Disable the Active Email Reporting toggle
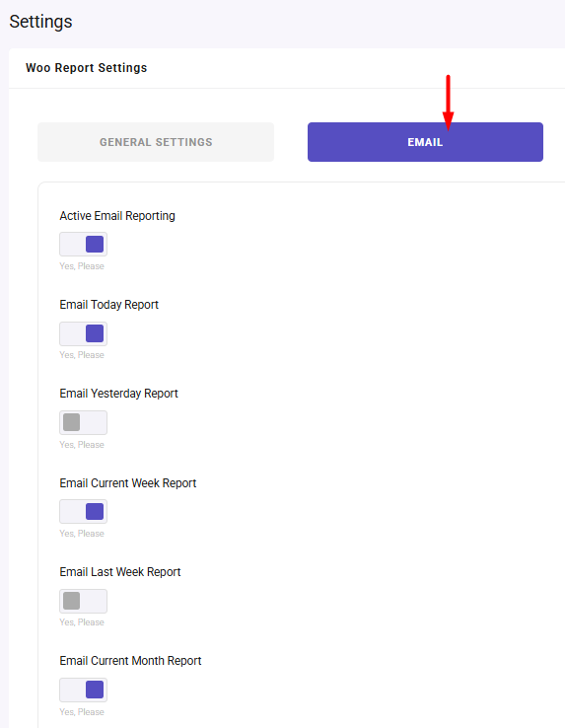Viewport: 565px width, 728px height. pyautogui.click(x=83, y=245)
